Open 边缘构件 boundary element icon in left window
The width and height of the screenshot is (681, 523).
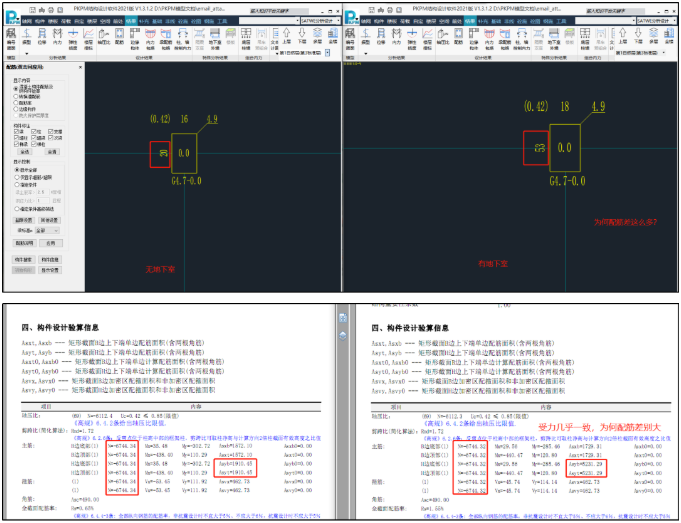(135, 38)
